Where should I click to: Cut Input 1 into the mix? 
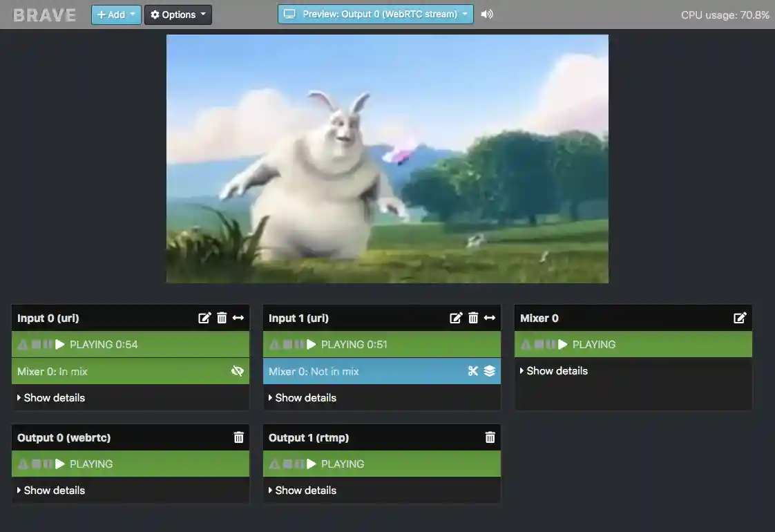(472, 371)
